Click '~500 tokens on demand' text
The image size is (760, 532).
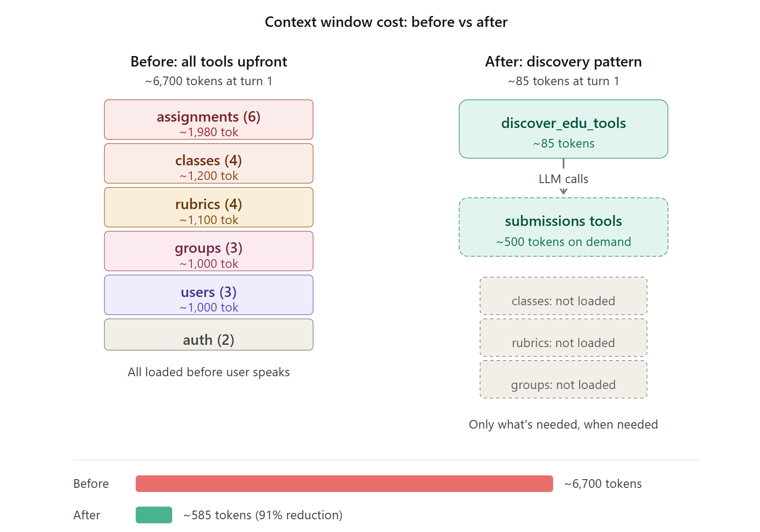click(564, 242)
